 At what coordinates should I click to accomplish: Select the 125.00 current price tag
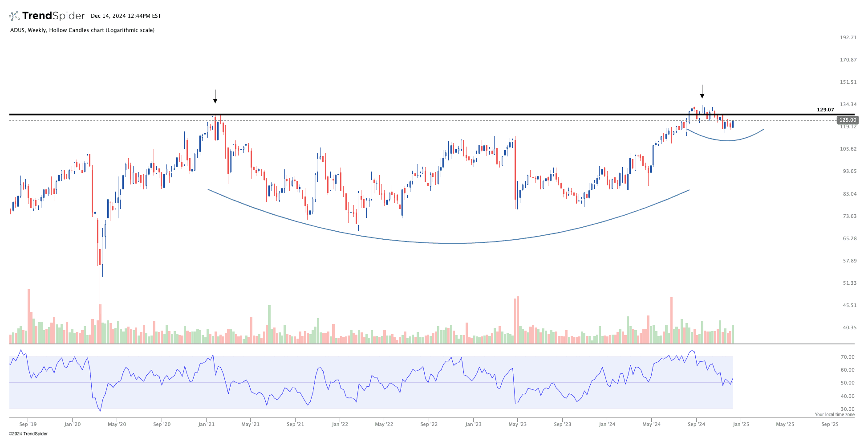pyautogui.click(x=847, y=120)
